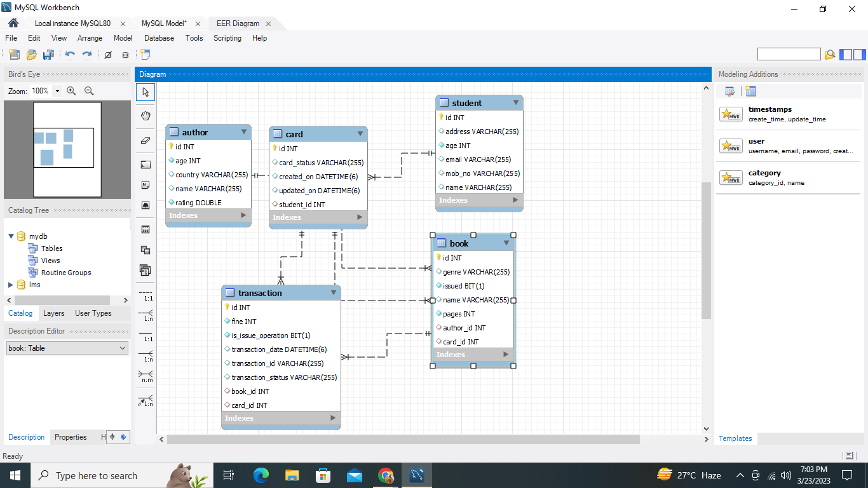Toggle grid display in the toolbar
The image size is (868, 488).
point(125,54)
